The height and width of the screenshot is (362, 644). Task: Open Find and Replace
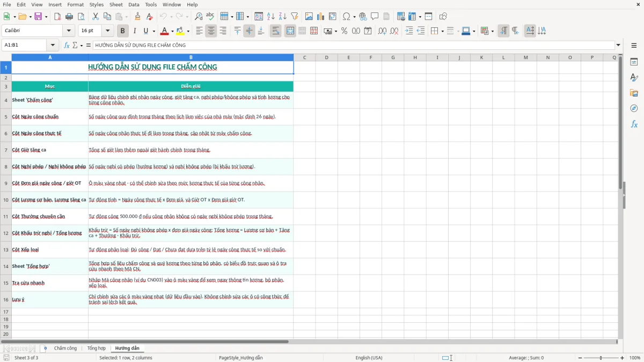coord(199,17)
